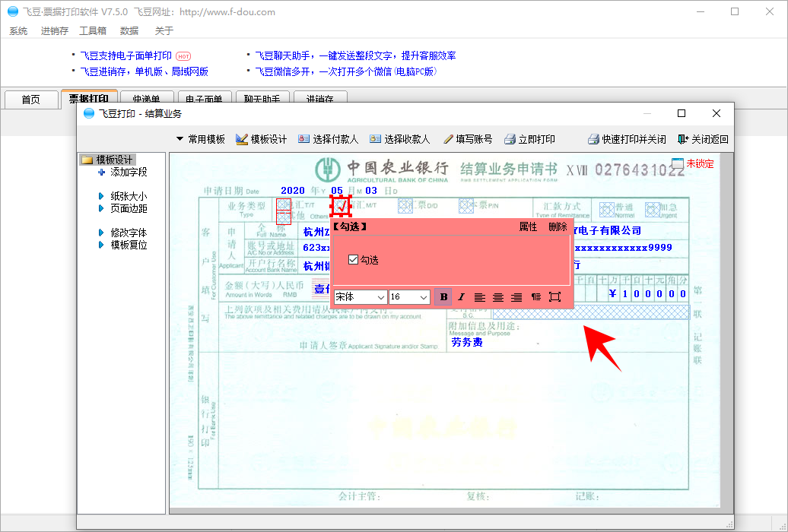Image resolution: width=788 pixels, height=532 pixels.
Task: Click the 填写账号 pencil icon
Action: tap(448, 139)
